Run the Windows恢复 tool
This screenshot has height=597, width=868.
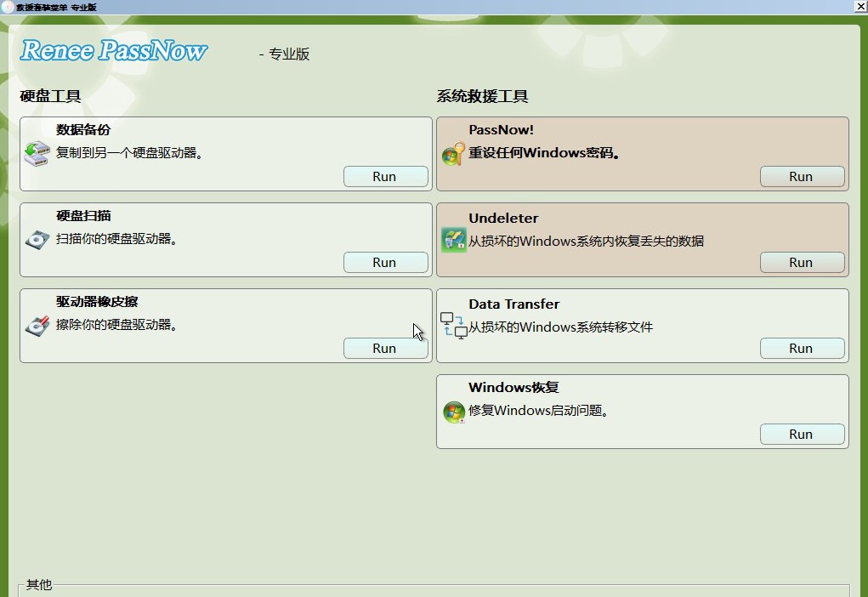coord(803,435)
